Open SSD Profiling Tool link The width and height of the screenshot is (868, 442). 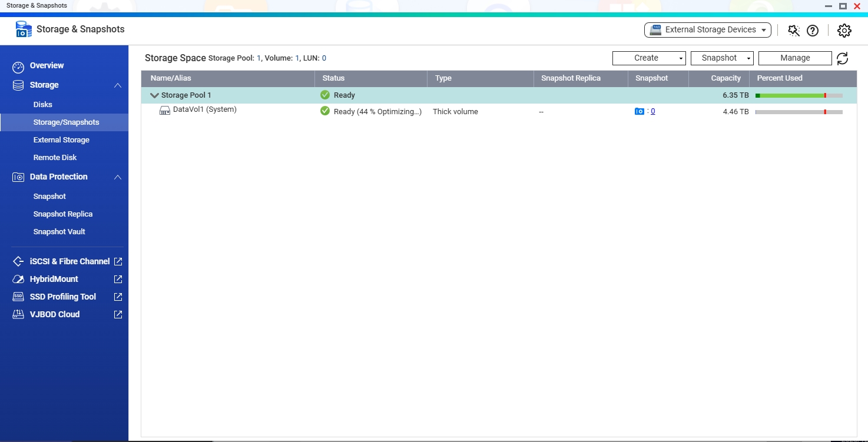(x=62, y=297)
